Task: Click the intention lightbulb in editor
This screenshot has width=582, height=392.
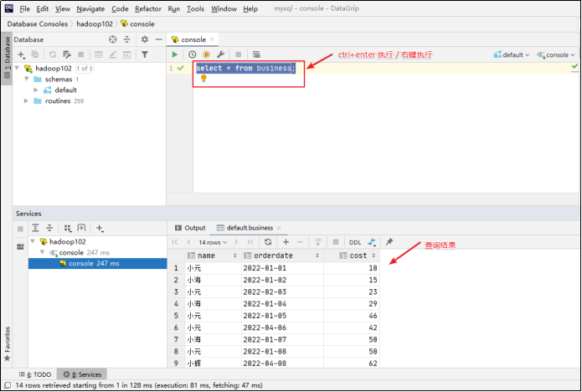Action: coord(203,79)
